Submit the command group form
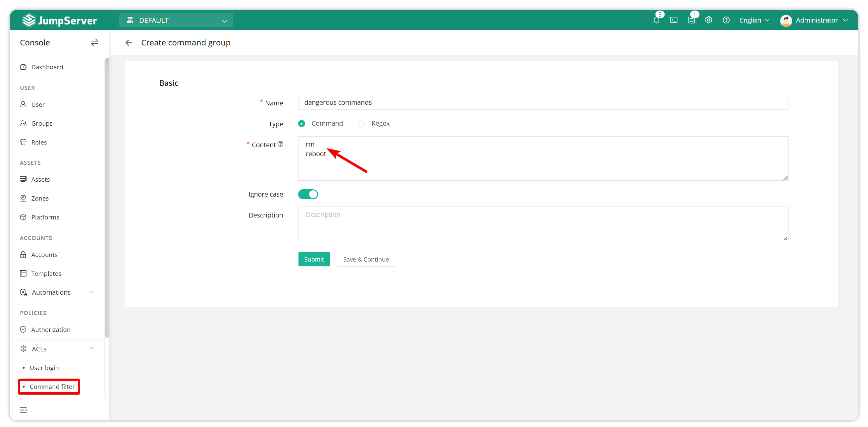The width and height of the screenshot is (868, 427). click(314, 259)
